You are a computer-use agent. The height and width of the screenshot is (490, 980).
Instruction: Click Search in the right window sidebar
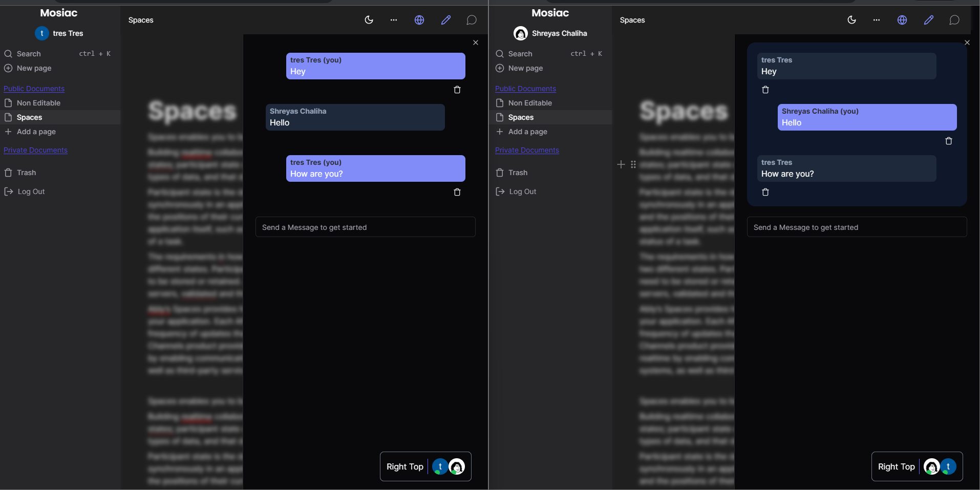[520, 54]
